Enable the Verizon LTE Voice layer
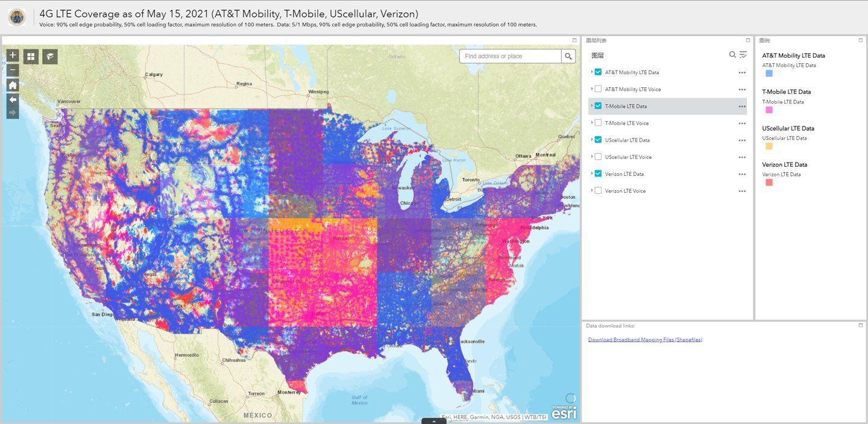 tap(598, 191)
